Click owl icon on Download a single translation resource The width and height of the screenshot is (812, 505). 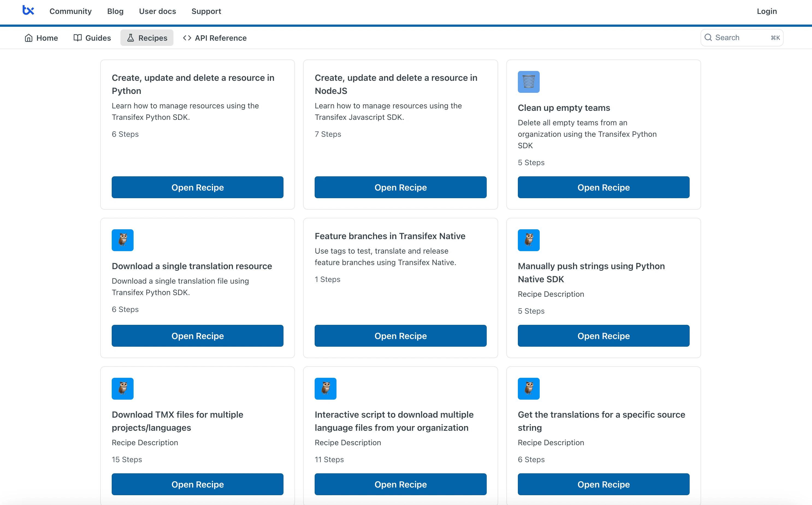click(x=123, y=240)
